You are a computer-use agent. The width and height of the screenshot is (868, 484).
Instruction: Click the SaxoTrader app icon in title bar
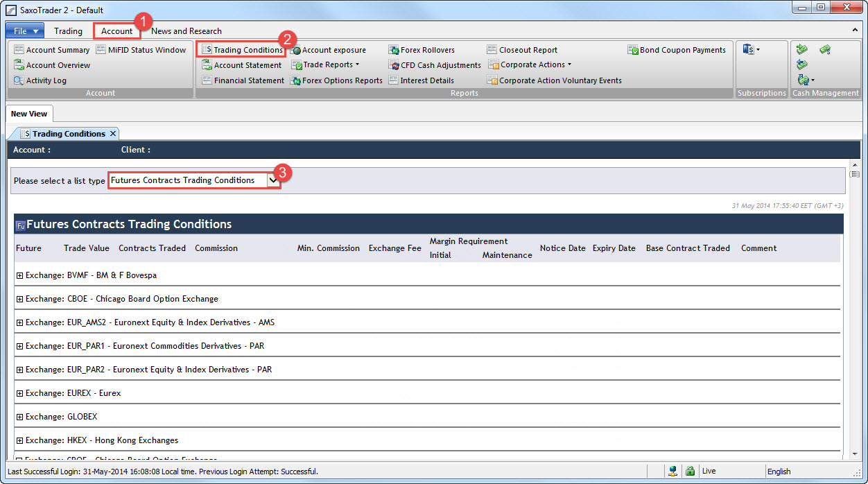[x=11, y=10]
